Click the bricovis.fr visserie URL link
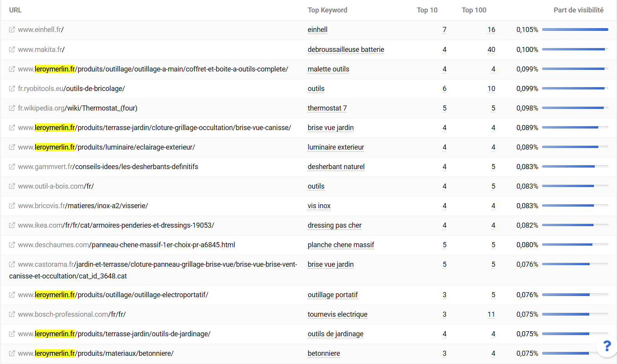The image size is (617, 364). pyautogui.click(x=83, y=206)
